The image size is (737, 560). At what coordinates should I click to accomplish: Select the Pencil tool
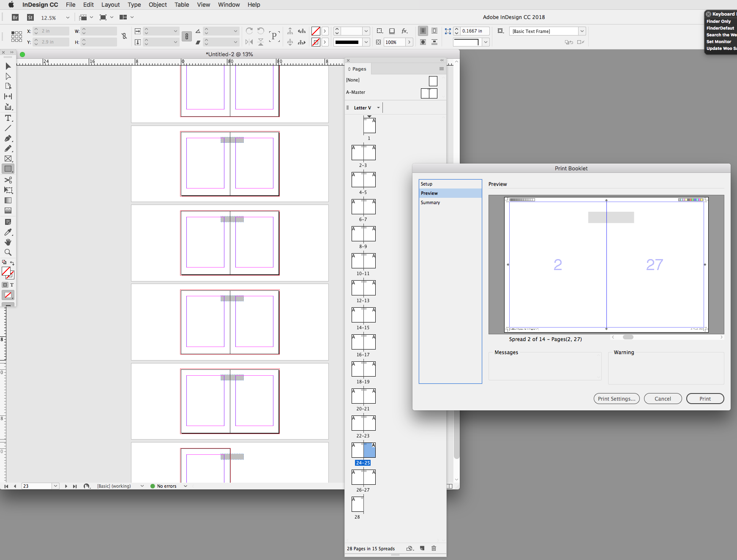(8, 148)
